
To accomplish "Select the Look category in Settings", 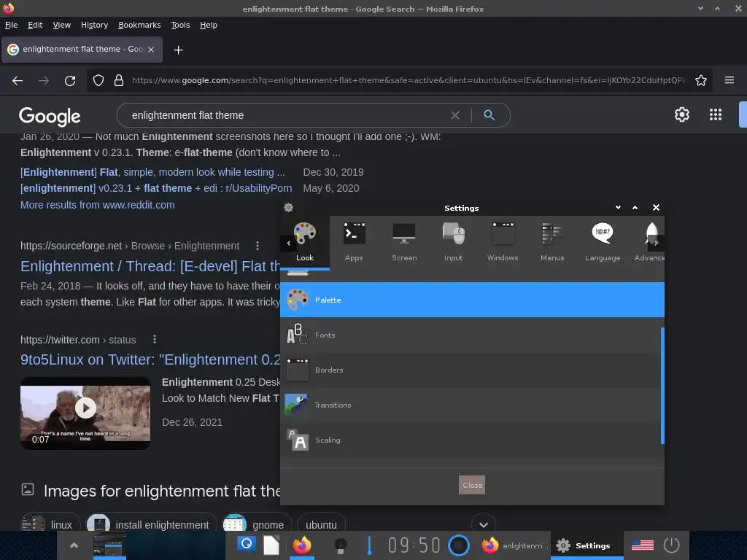I will (304, 242).
